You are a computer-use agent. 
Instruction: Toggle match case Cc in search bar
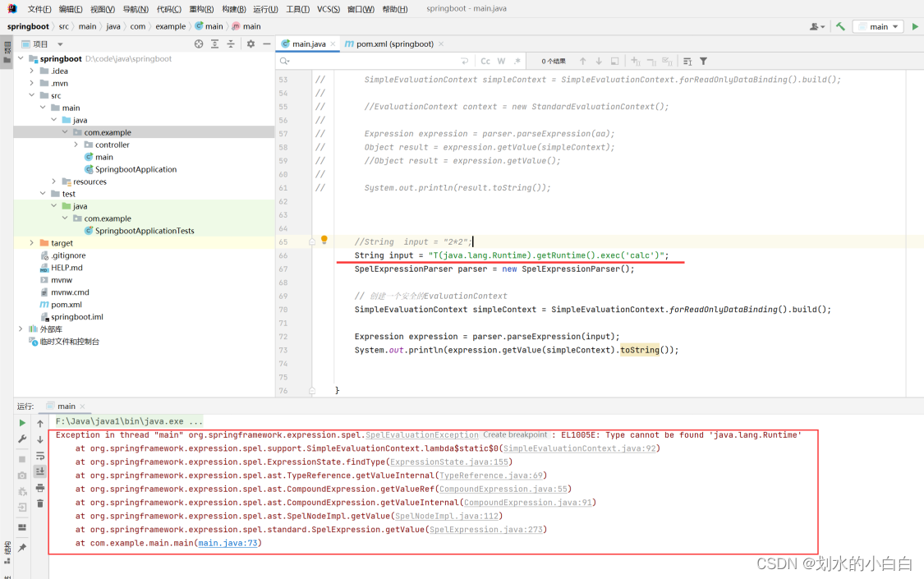coord(485,62)
